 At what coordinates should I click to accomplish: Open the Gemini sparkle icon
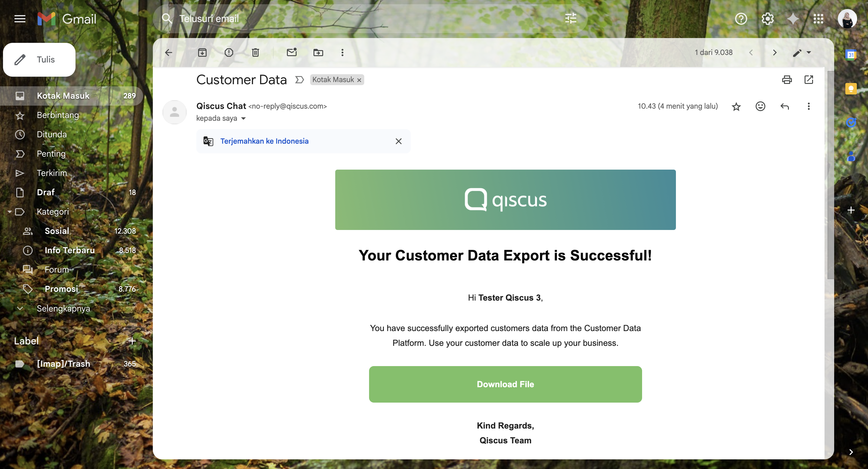tap(793, 19)
